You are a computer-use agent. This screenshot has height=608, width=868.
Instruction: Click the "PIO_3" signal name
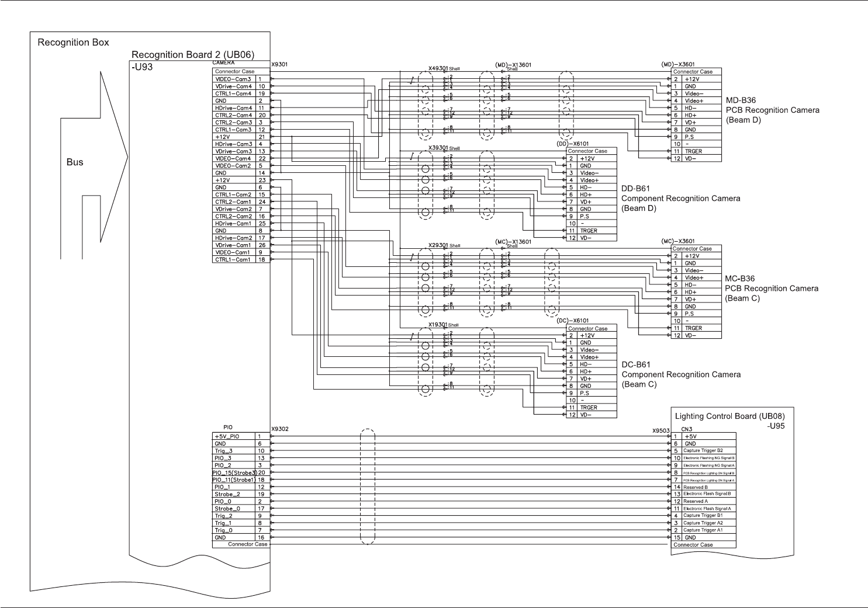click(223, 458)
